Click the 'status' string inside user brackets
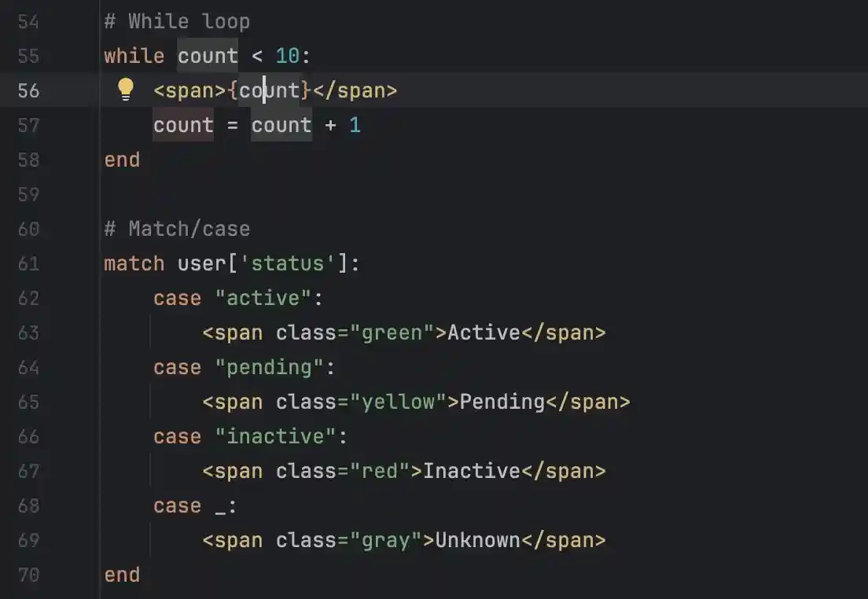Screen dimensions: 868x599 click(288, 263)
